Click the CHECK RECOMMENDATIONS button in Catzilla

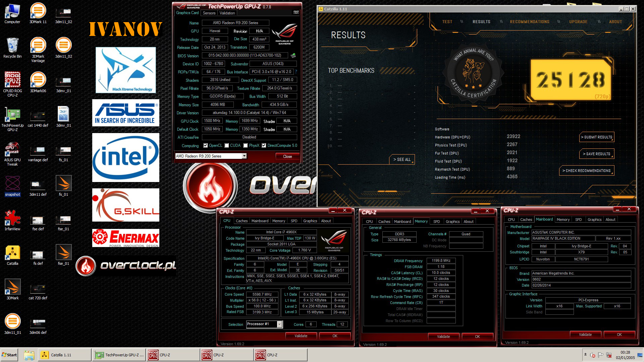587,171
